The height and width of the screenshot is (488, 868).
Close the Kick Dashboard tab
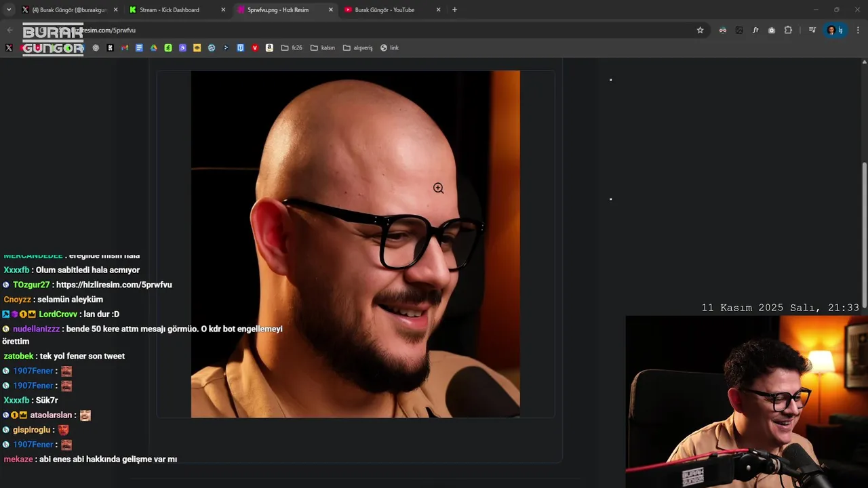223,9
